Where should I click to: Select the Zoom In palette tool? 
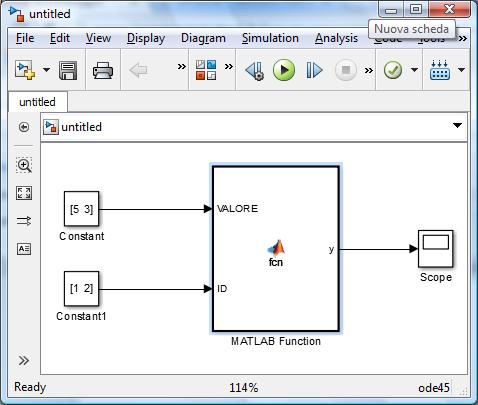point(24,165)
